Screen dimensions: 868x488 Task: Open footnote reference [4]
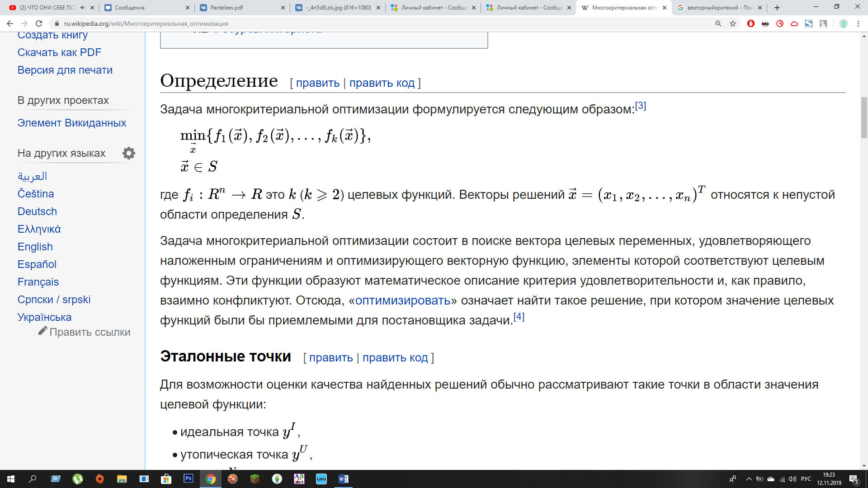519,317
